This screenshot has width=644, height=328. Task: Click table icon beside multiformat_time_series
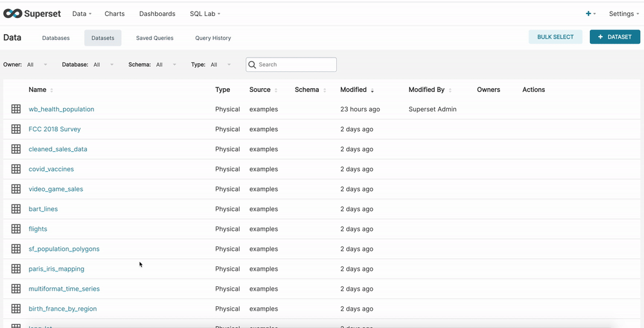[x=15, y=289]
